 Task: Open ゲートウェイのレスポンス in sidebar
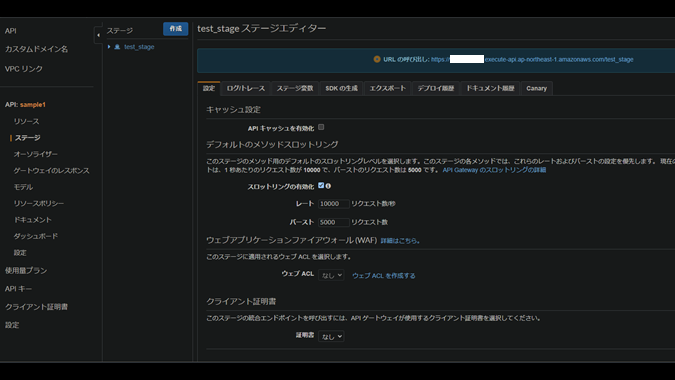[51, 170]
